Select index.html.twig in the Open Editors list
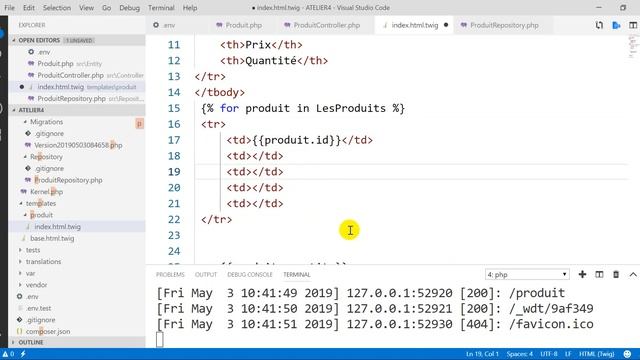640x360 pixels. (x=77, y=87)
